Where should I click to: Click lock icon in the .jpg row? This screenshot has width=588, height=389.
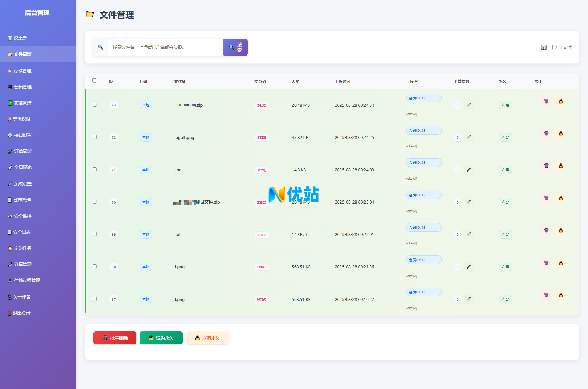point(561,166)
